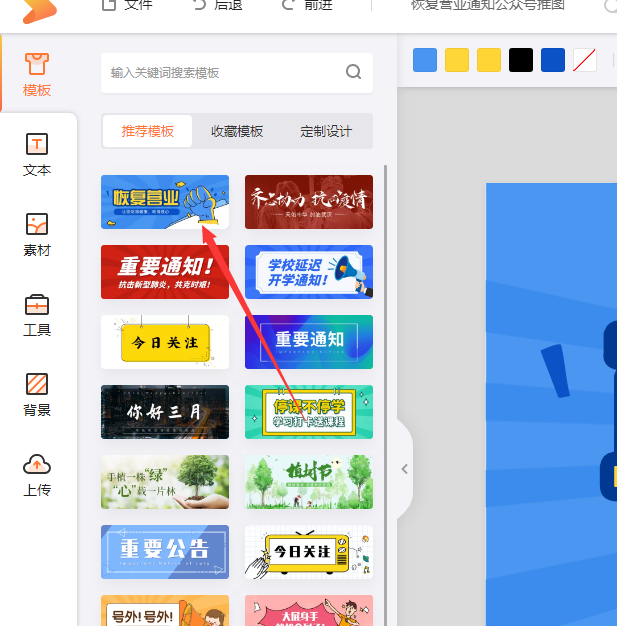Collapse the template panel with the chevron
This screenshot has height=626, width=617.
(x=405, y=469)
